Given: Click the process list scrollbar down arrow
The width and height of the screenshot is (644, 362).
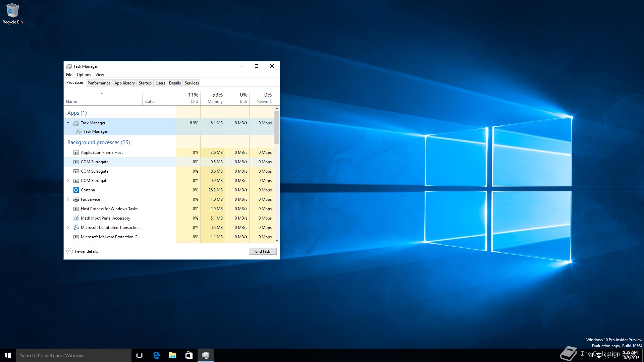Looking at the screenshot, I should (x=277, y=240).
